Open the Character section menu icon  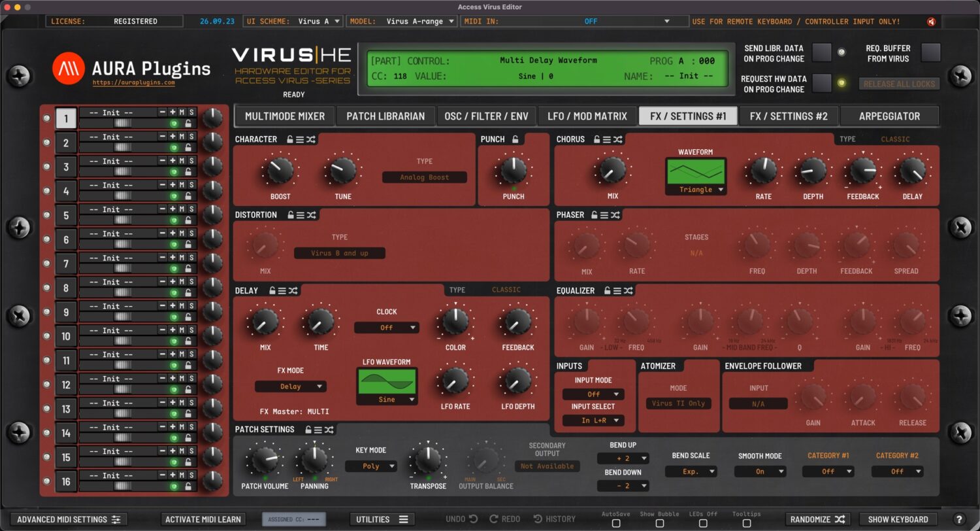[300, 139]
